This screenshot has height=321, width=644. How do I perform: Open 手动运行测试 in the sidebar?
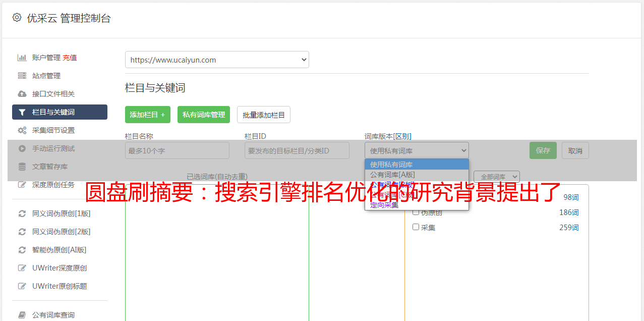53,148
